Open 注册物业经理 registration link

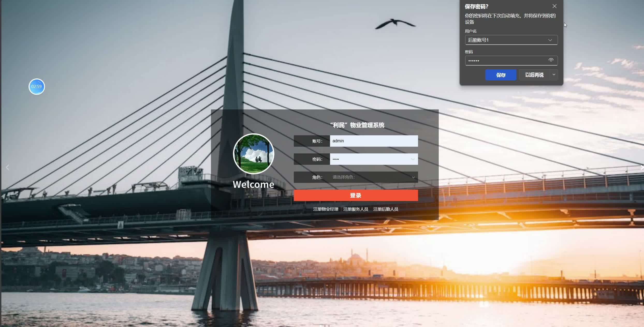pos(326,209)
